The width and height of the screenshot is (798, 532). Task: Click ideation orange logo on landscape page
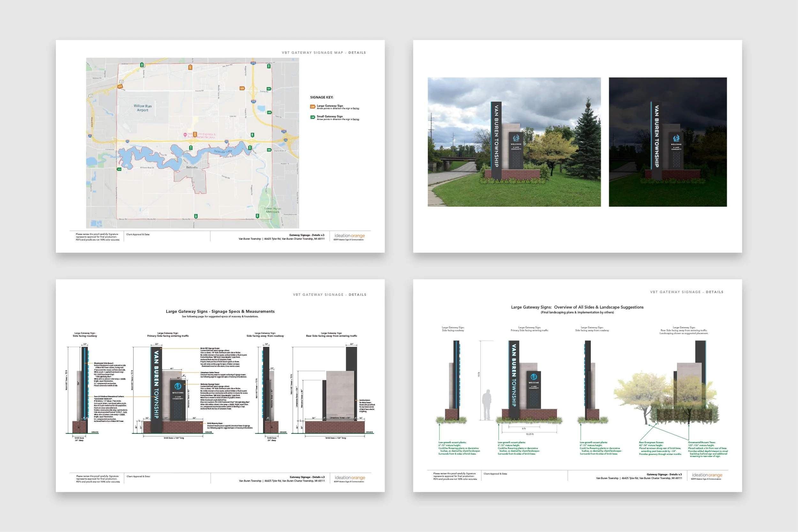coord(707,475)
